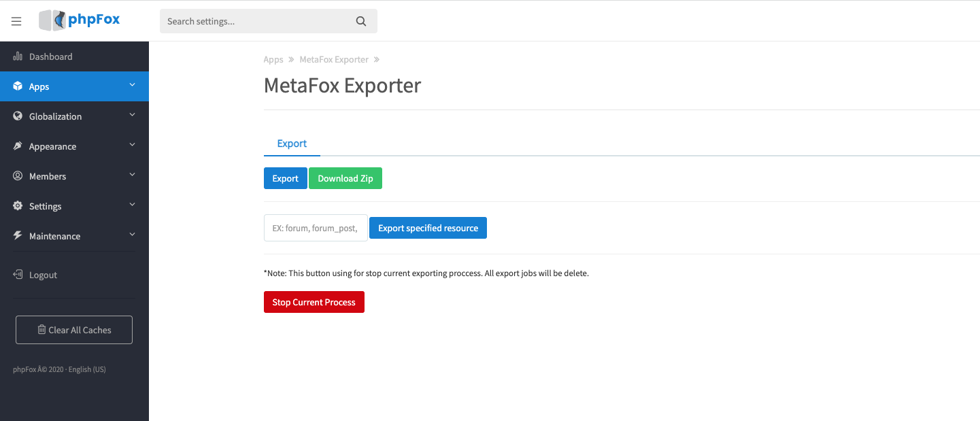Click the Members user icon
Screen dimensions: 980x421
point(18,176)
